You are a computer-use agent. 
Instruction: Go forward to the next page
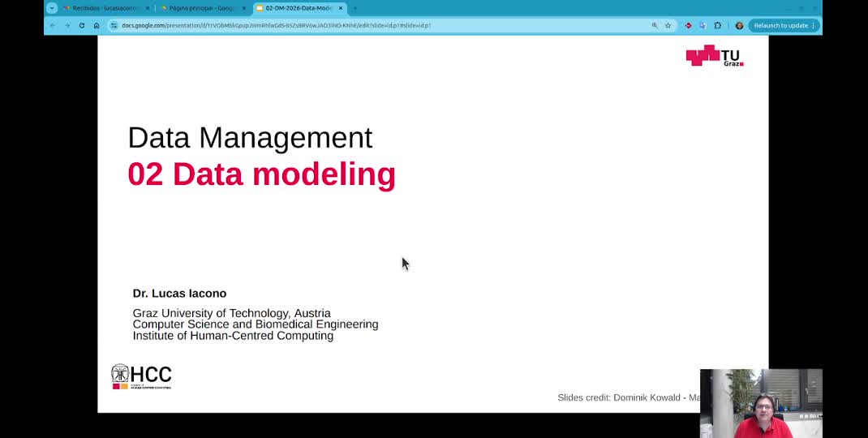pos(67,25)
